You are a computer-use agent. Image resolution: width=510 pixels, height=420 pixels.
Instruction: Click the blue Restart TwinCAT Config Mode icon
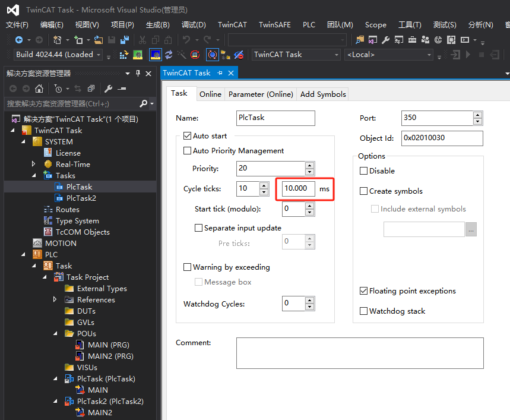coord(156,55)
